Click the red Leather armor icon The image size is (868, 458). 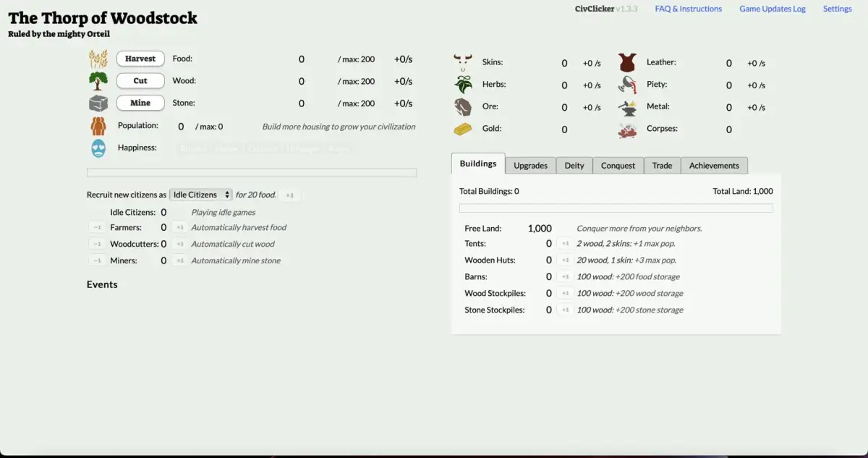pos(627,63)
